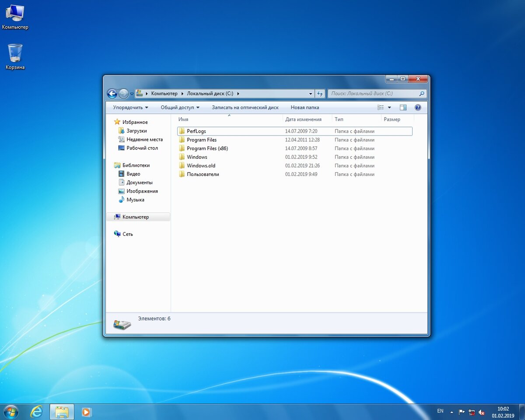Click the Windows Explorer taskbar button
The image size is (525, 420).
(62, 412)
